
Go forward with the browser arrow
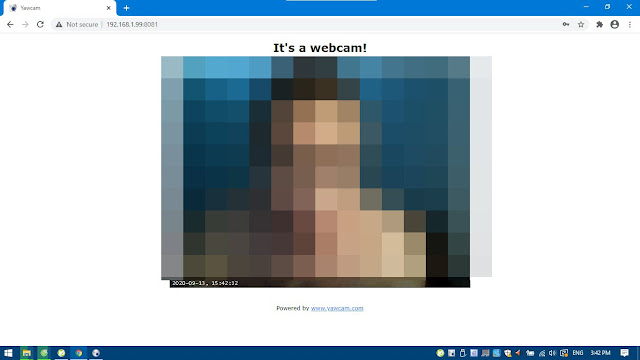[x=25, y=24]
